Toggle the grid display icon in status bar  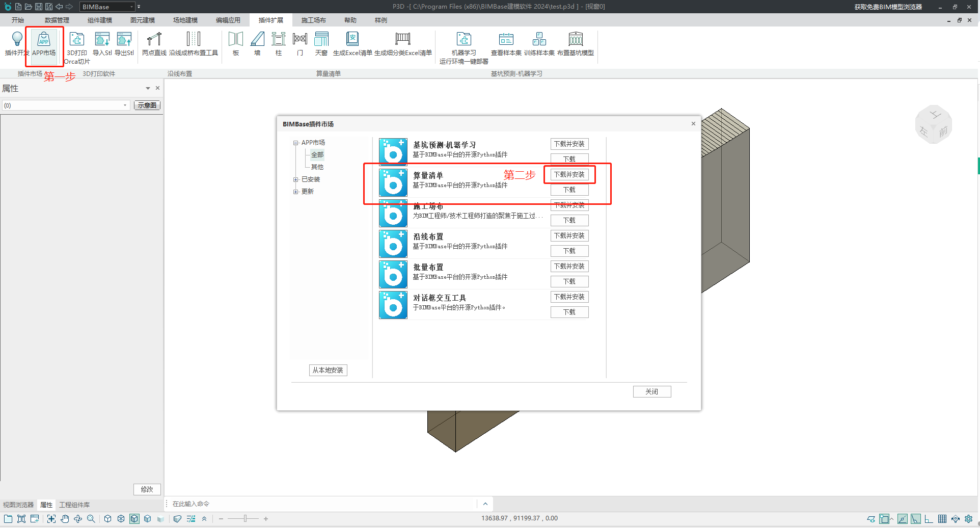point(942,519)
